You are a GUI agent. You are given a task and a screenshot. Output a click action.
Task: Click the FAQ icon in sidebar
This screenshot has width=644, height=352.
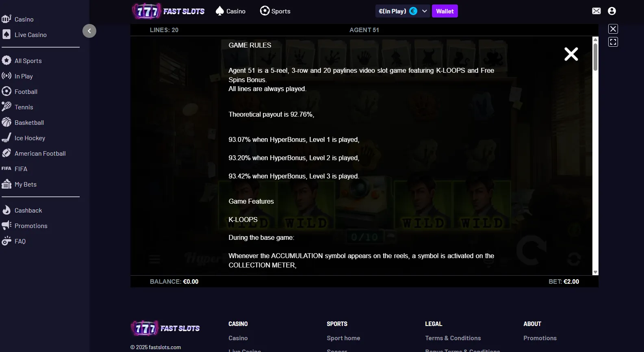point(7,241)
